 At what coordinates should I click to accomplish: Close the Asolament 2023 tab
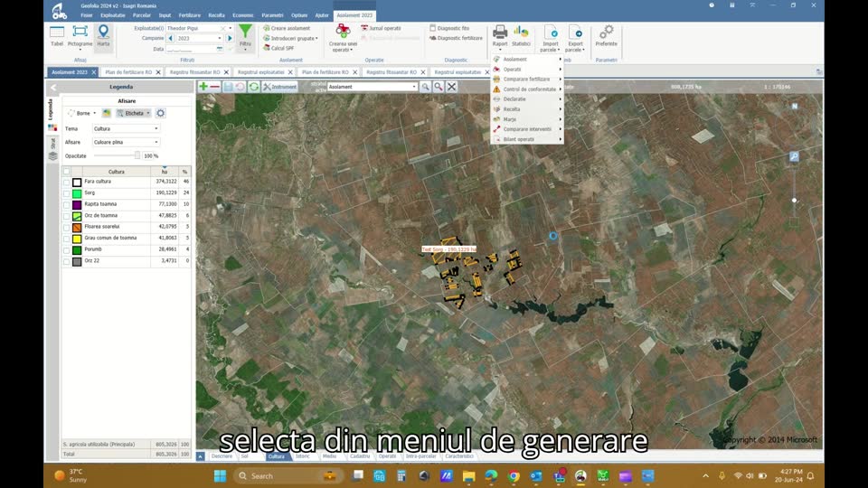click(x=93, y=72)
